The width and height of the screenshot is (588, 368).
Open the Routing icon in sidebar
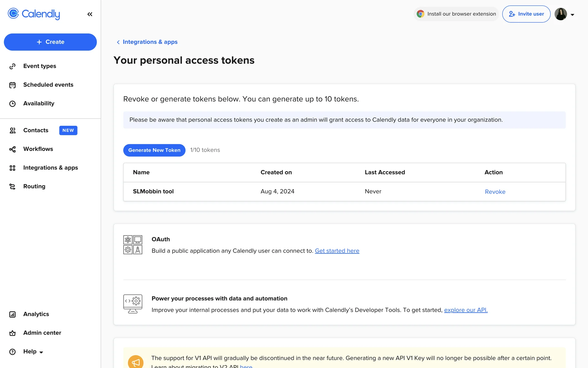(x=12, y=186)
